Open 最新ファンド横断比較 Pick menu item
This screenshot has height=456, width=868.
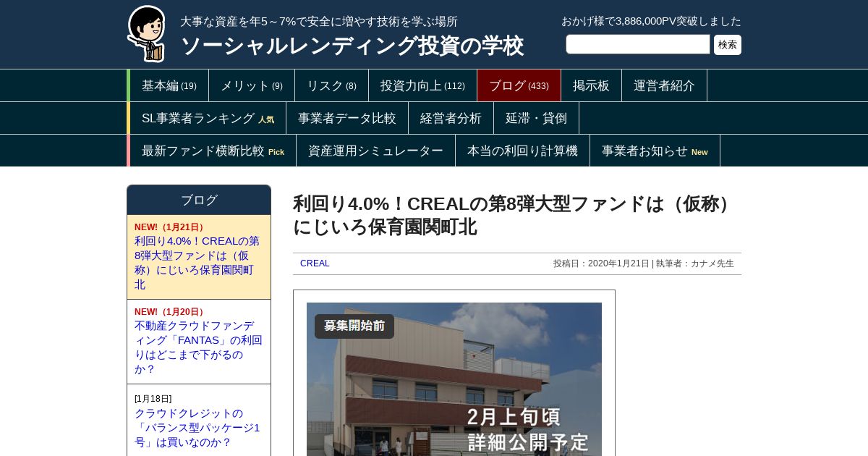point(213,151)
